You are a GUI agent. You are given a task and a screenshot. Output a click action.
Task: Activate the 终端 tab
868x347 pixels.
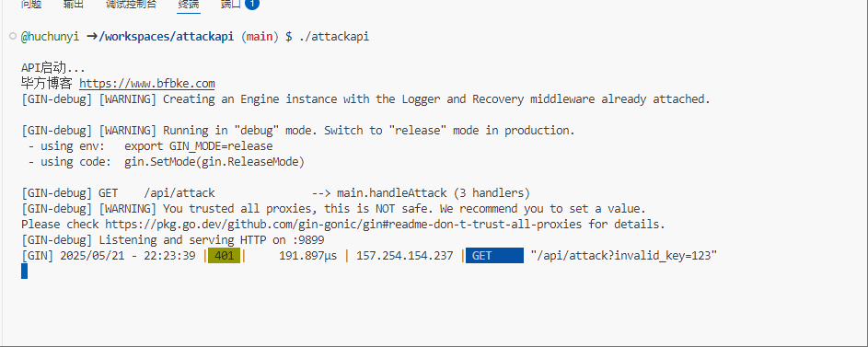[x=189, y=5]
